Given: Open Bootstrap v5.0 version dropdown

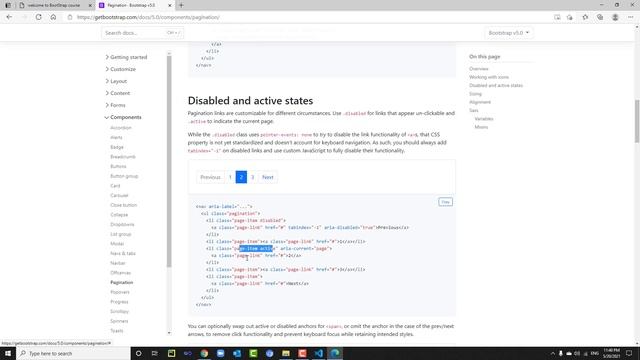Looking at the screenshot, I should click(509, 33).
